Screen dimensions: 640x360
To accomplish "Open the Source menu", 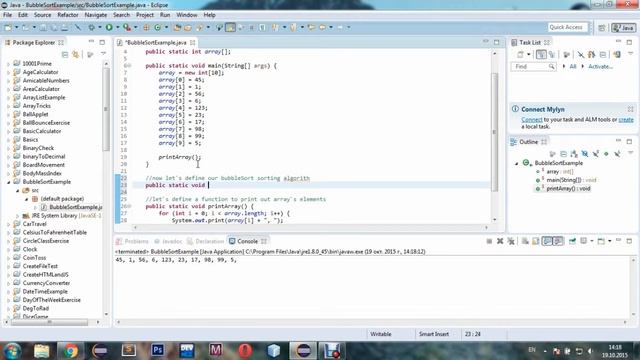I will (x=42, y=15).
